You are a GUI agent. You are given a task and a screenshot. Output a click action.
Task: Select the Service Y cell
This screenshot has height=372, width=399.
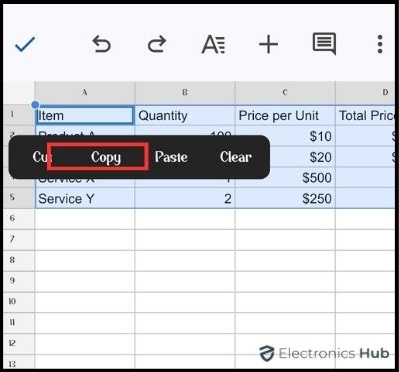[85, 198]
